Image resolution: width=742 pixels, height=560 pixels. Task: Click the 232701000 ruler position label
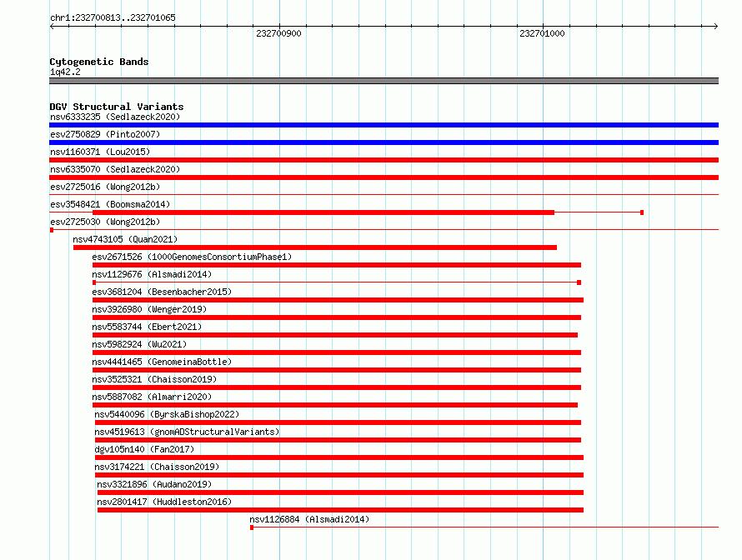click(x=542, y=33)
